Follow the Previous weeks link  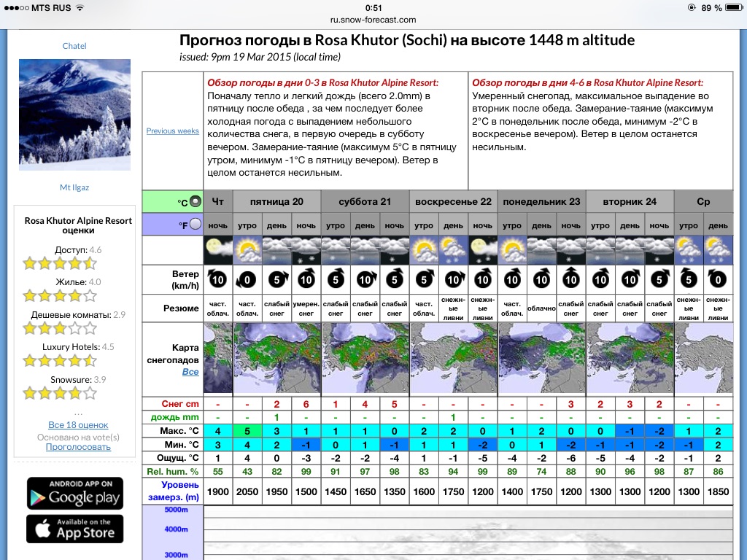172,131
